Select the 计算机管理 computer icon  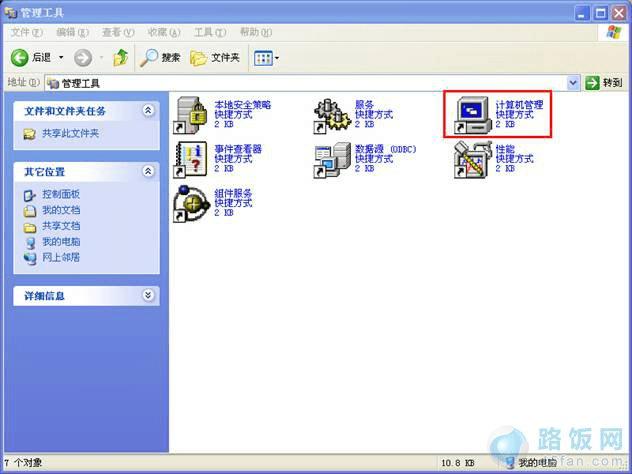pyautogui.click(x=472, y=115)
